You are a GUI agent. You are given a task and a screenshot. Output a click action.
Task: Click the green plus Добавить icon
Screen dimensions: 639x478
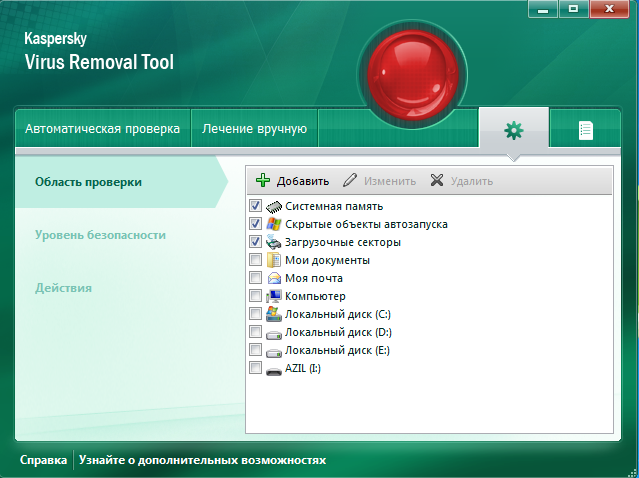[263, 180]
